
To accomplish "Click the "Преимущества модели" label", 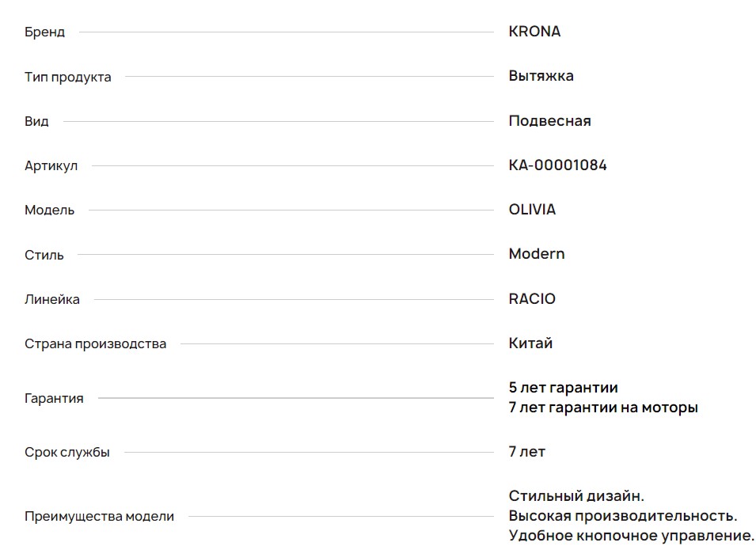I will point(99,517).
